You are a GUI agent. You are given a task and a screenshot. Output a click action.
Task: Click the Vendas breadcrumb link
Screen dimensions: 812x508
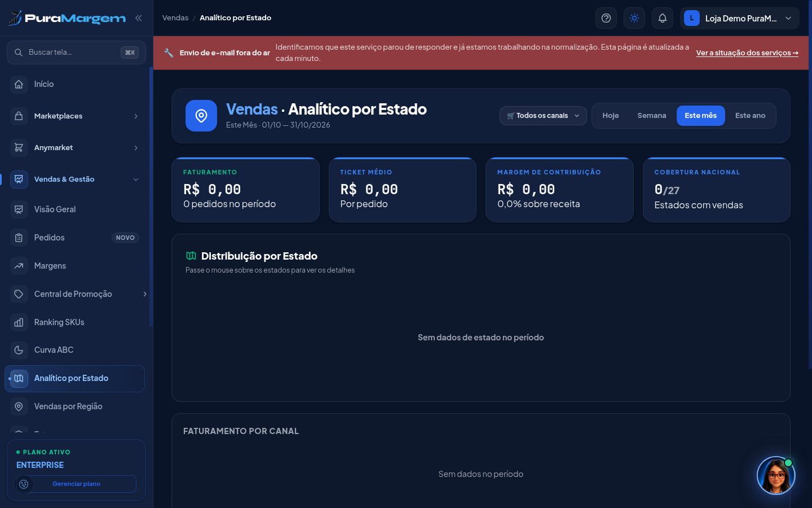[175, 18]
